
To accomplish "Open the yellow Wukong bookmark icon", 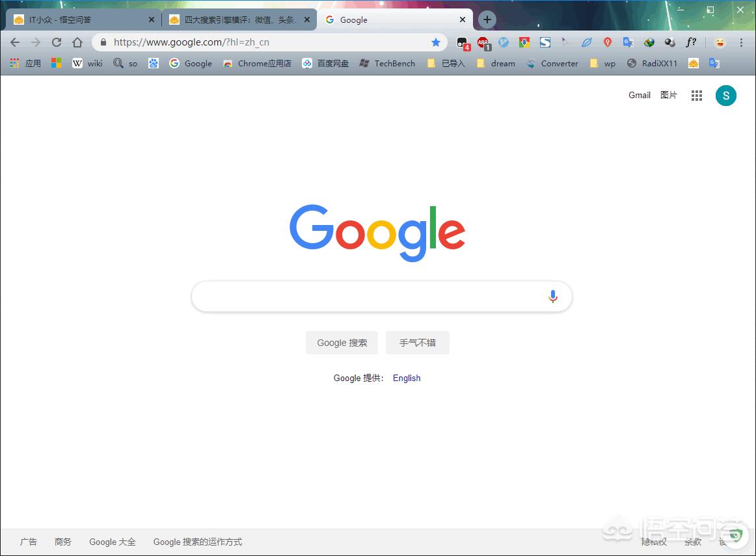I will pos(694,63).
